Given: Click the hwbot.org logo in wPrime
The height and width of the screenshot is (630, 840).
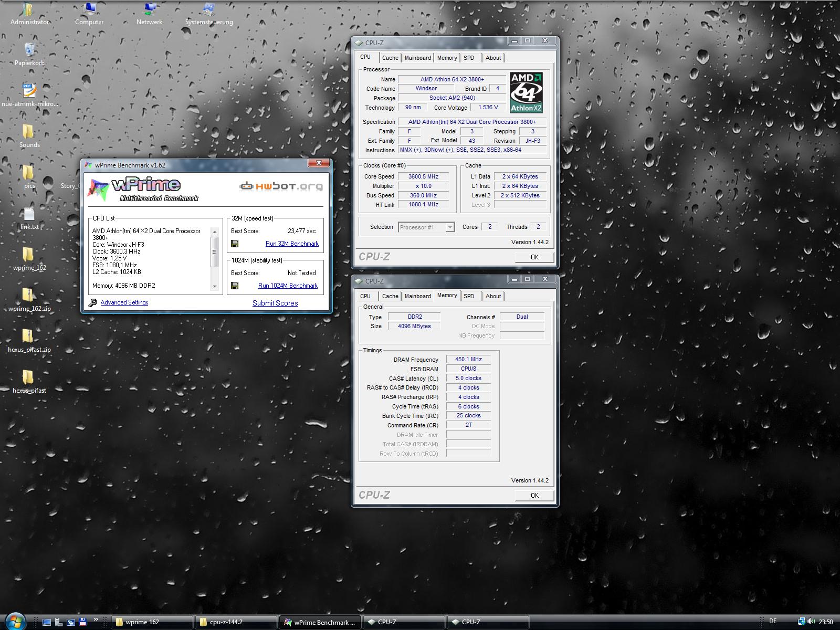Looking at the screenshot, I should point(281,186).
